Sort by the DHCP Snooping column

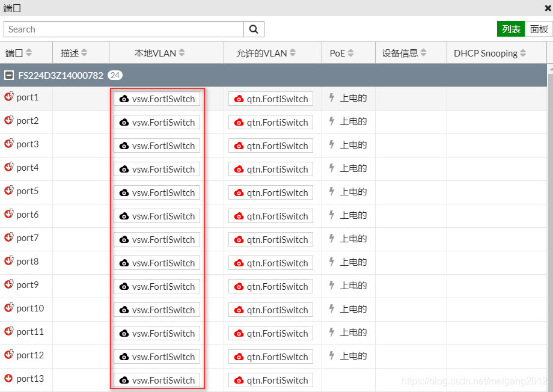pos(523,53)
